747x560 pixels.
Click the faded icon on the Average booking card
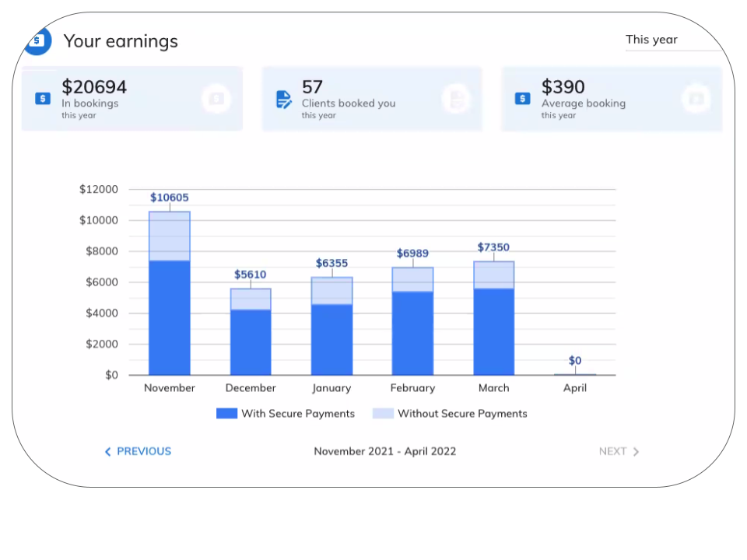696,99
